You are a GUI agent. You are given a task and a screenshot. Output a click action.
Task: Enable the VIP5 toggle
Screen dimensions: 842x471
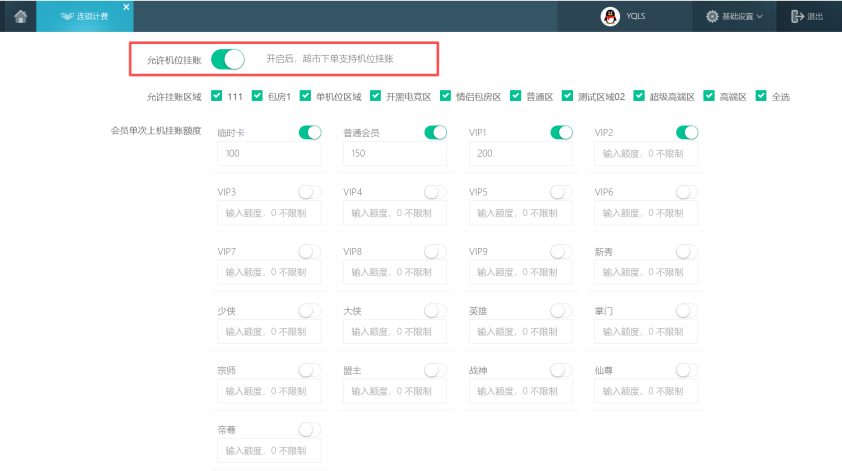coord(561,192)
